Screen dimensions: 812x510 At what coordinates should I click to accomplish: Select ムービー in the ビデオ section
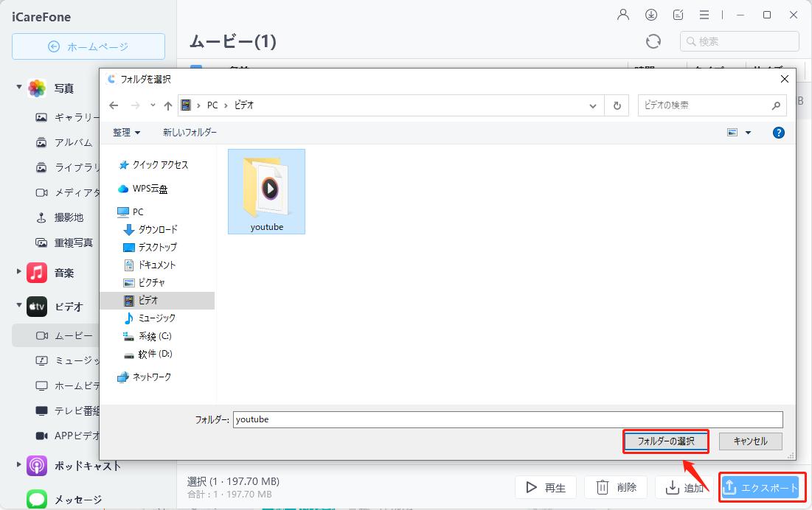(55, 335)
